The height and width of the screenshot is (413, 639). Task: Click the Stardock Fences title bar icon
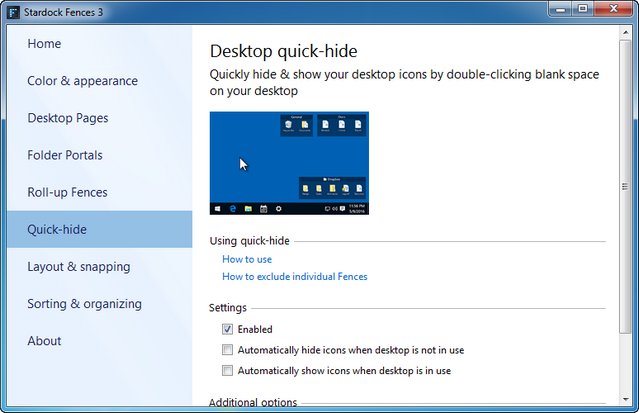[x=13, y=13]
